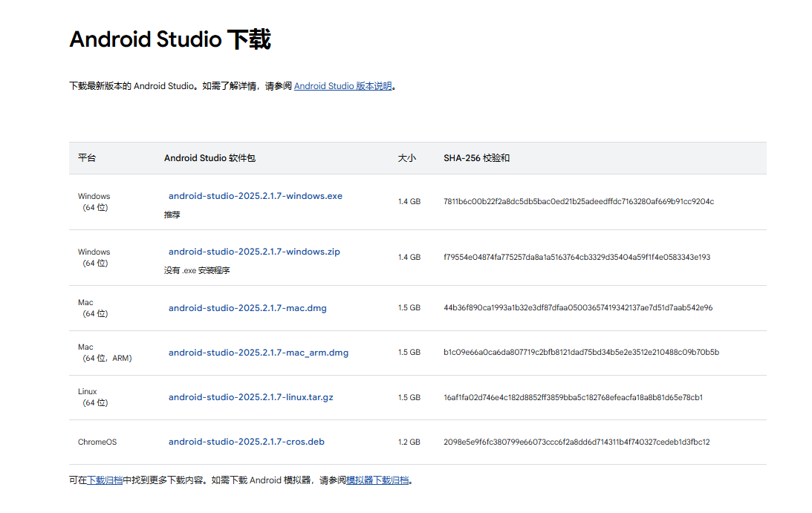This screenshot has width=812, height=513.
Task: Click the ChromeOS platform cell
Action: click(x=97, y=442)
